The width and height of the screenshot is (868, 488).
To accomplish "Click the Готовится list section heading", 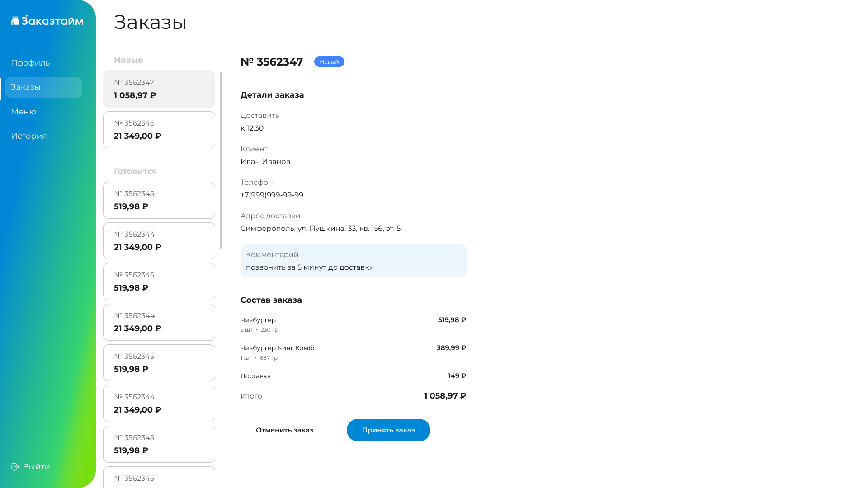I will click(x=135, y=171).
